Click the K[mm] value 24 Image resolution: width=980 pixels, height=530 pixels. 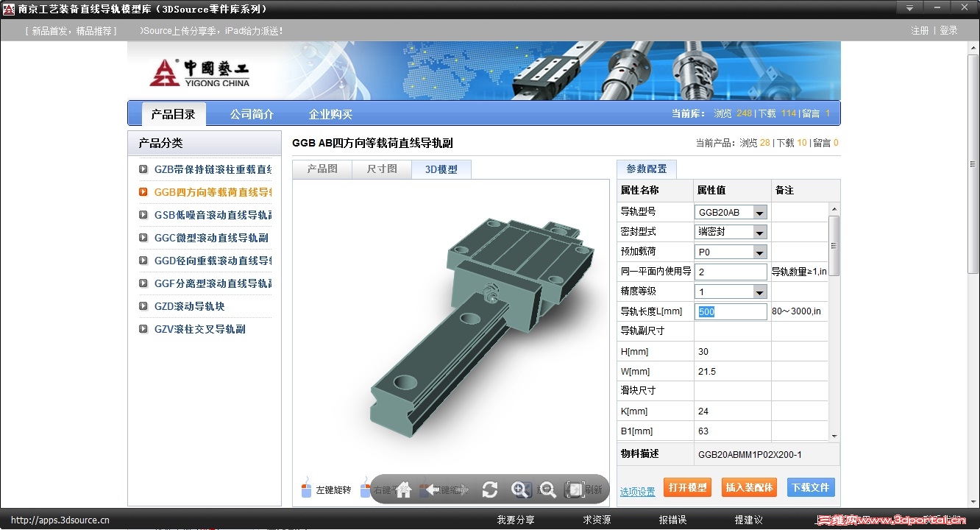tap(703, 411)
